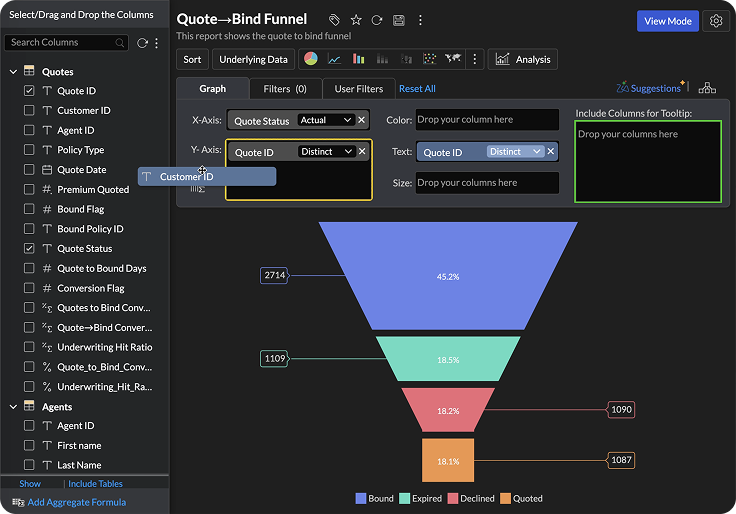The height and width of the screenshot is (514, 736).
Task: Collapse the Quotes table in column list
Action: [x=13, y=72]
